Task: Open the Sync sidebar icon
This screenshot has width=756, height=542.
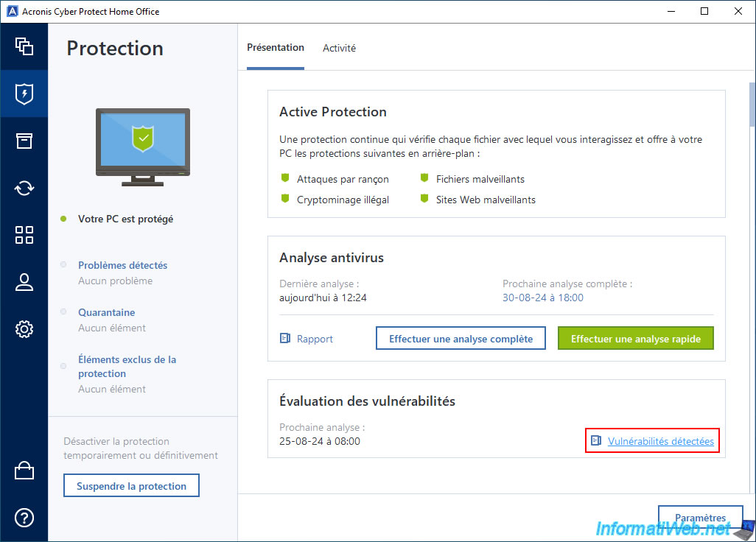Action: click(24, 188)
